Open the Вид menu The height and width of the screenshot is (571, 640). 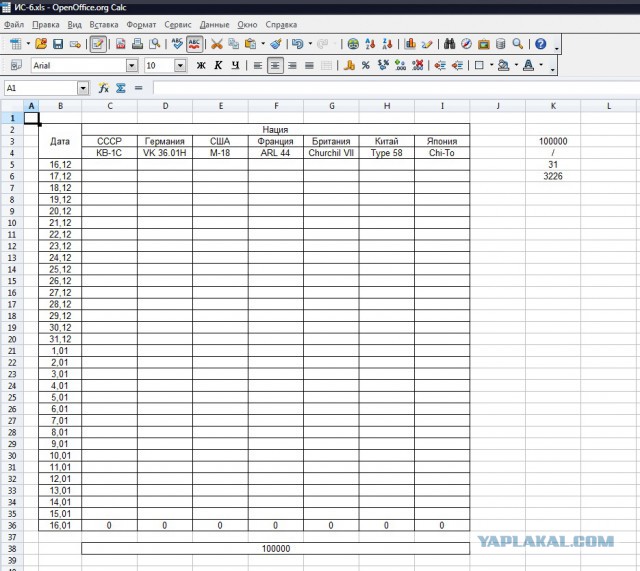74,25
